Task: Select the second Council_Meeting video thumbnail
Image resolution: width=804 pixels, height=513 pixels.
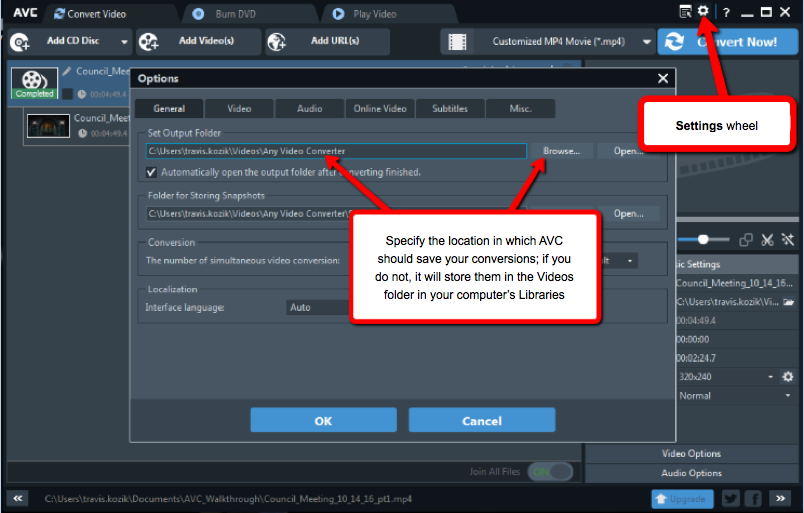Action: coord(48,126)
